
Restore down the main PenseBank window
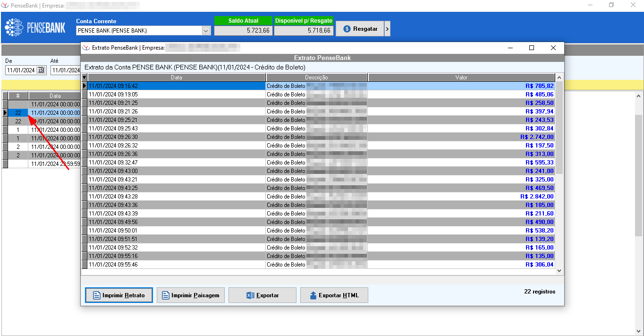[611, 5]
